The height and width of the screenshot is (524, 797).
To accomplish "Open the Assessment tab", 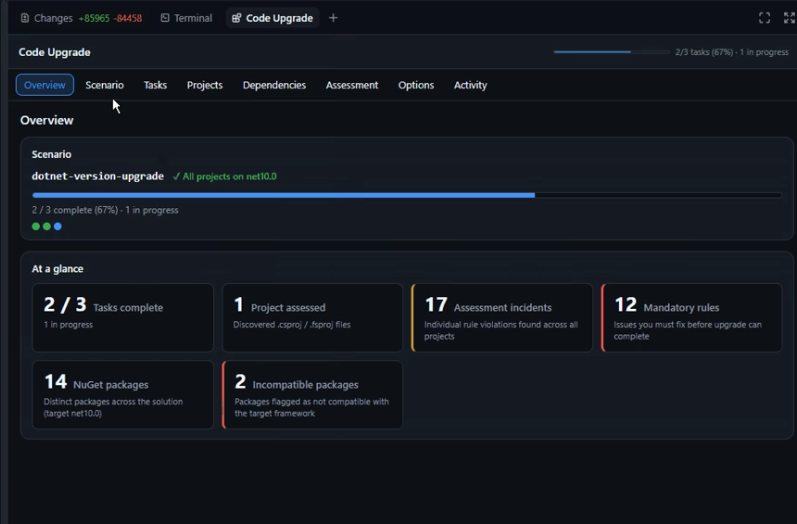I will [x=352, y=85].
